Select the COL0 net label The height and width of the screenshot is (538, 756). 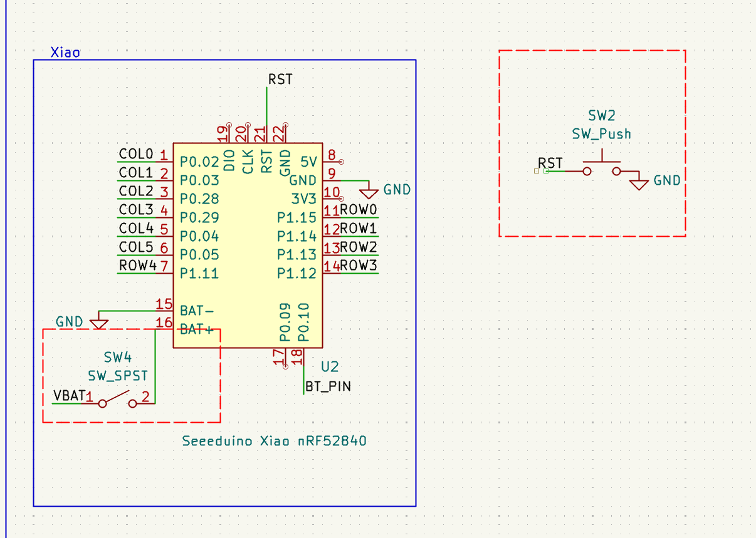(x=136, y=154)
